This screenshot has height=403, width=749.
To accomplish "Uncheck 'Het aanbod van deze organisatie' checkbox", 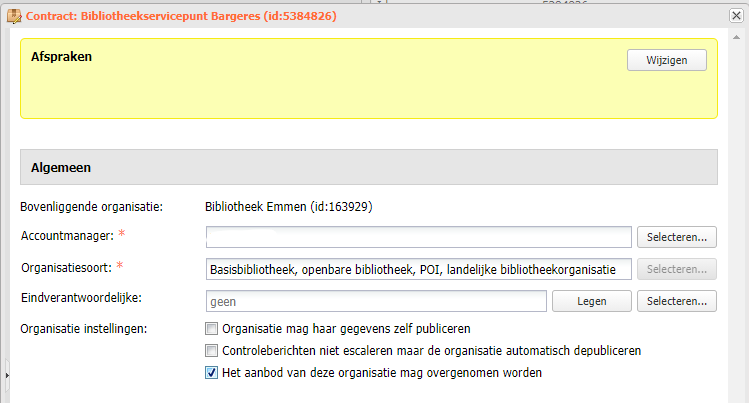I will [211, 372].
